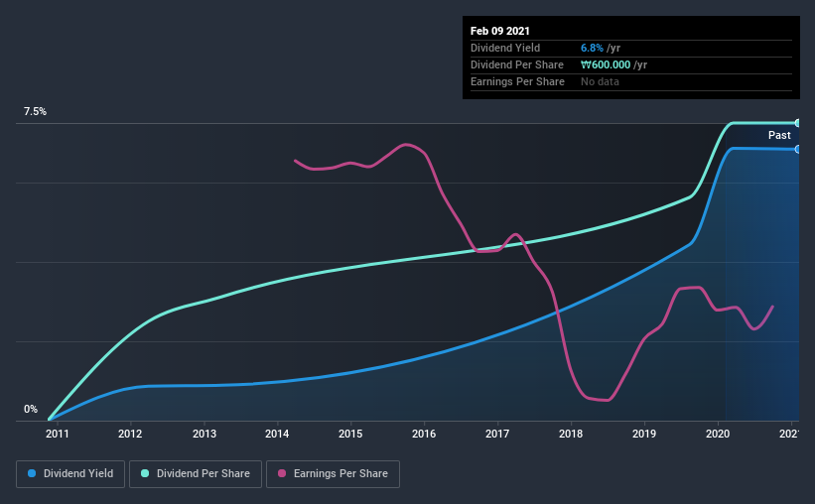
Task: Toggle the Earnings Per Share legend button
Action: click(x=334, y=474)
